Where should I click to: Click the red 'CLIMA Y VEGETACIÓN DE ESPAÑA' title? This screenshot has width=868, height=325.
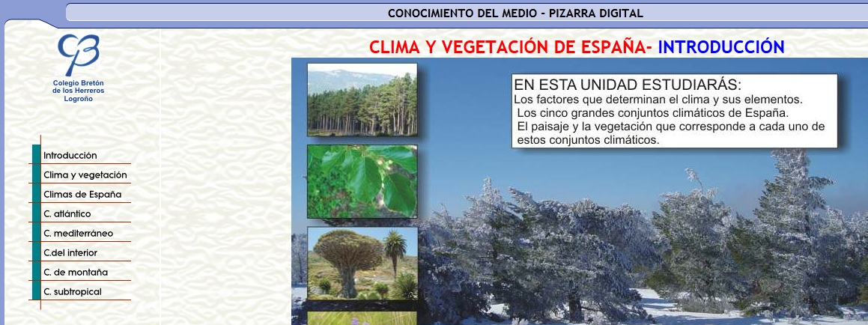tap(511, 47)
